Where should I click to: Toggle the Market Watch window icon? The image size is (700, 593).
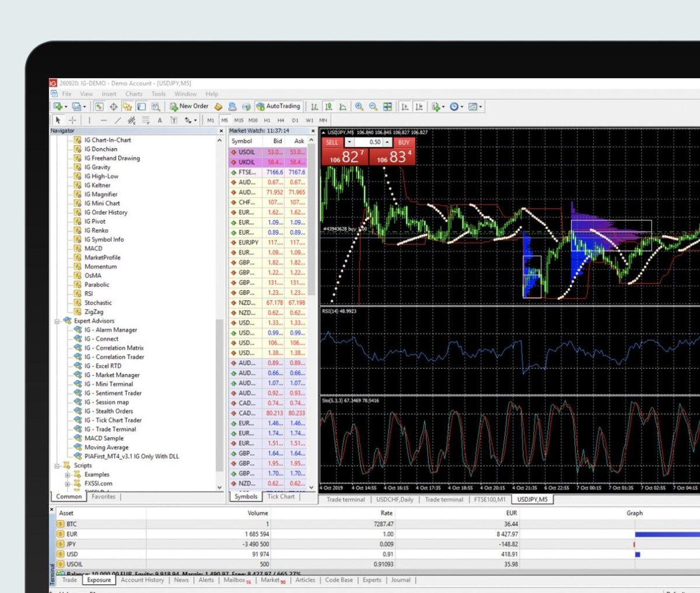tap(99, 106)
